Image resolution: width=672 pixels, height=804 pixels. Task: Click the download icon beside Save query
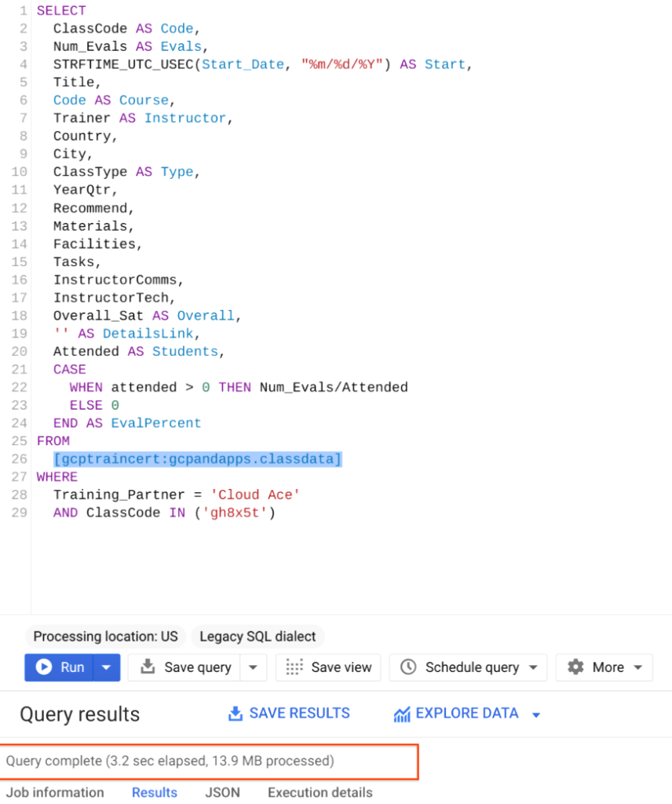(148, 667)
